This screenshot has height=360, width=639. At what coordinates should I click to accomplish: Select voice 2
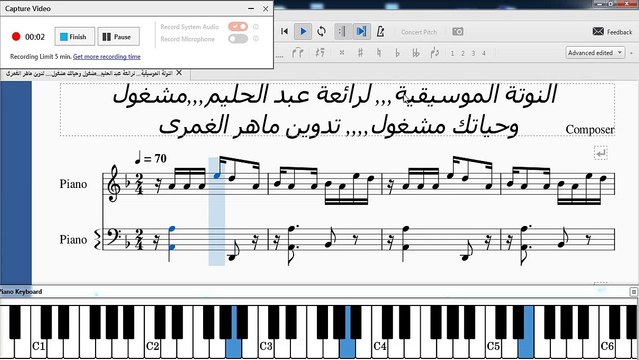coord(463,53)
